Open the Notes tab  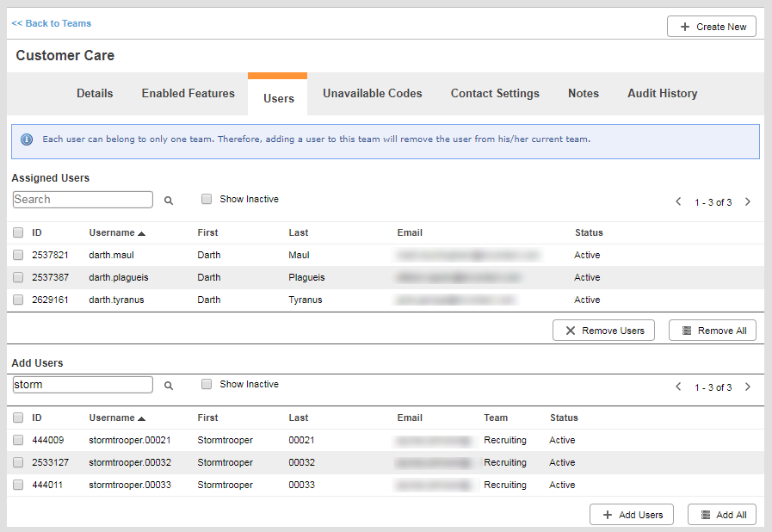point(584,94)
